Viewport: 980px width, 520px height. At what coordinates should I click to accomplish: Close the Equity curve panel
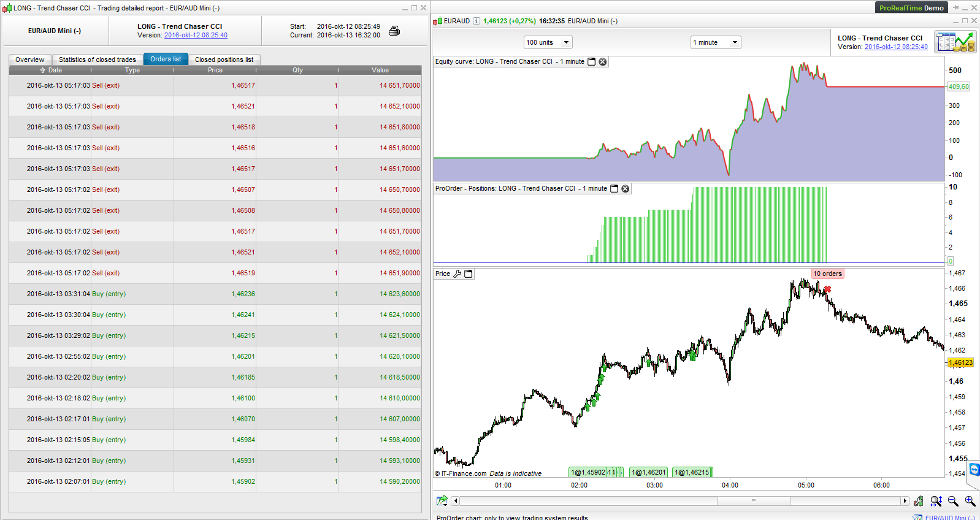[x=603, y=62]
